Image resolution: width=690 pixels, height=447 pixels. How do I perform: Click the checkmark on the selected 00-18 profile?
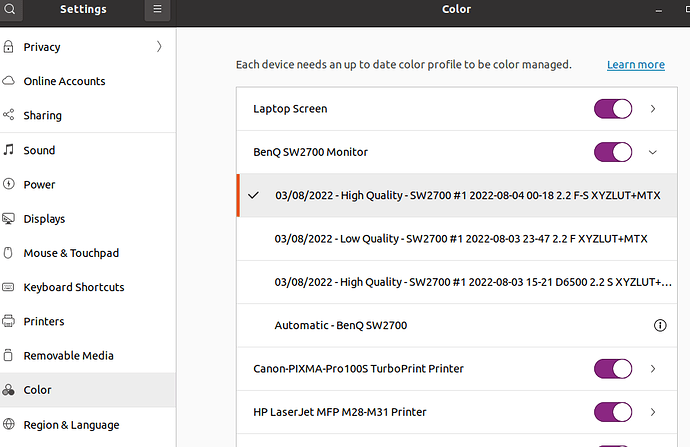(x=253, y=195)
